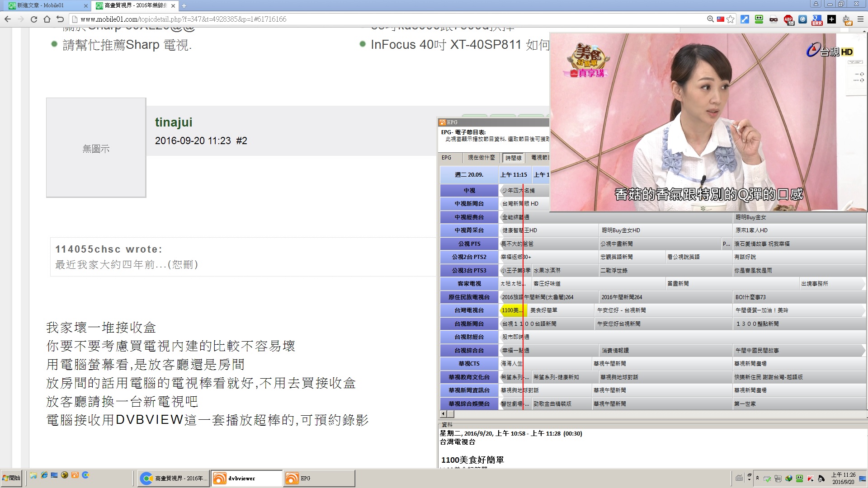Select 台灣電視台 channel row
The height and width of the screenshot is (488, 868).
(469, 310)
